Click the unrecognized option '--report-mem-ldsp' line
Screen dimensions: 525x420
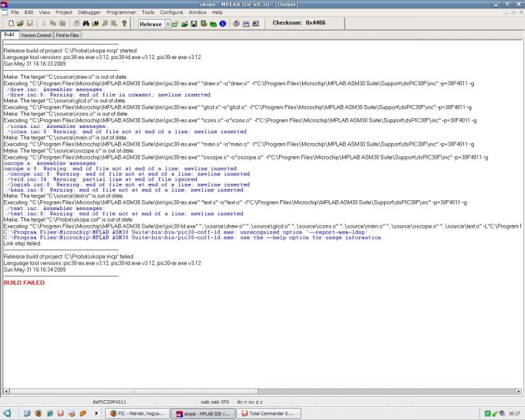(186, 232)
